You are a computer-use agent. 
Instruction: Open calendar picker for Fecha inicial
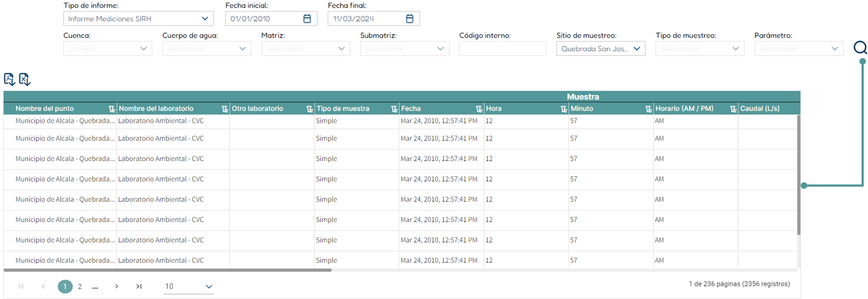307,19
